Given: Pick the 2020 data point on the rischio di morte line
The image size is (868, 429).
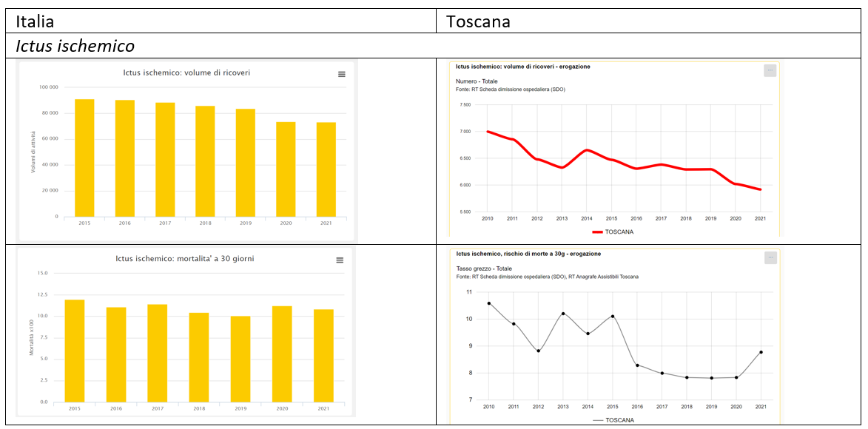Looking at the screenshot, I should (736, 377).
